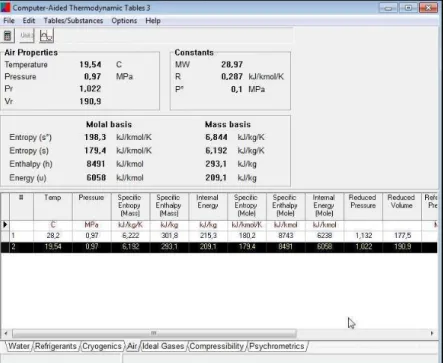This screenshot has width=443, height=363.
Task: Switch to the Psychrometrics tab
Action: coord(277,346)
